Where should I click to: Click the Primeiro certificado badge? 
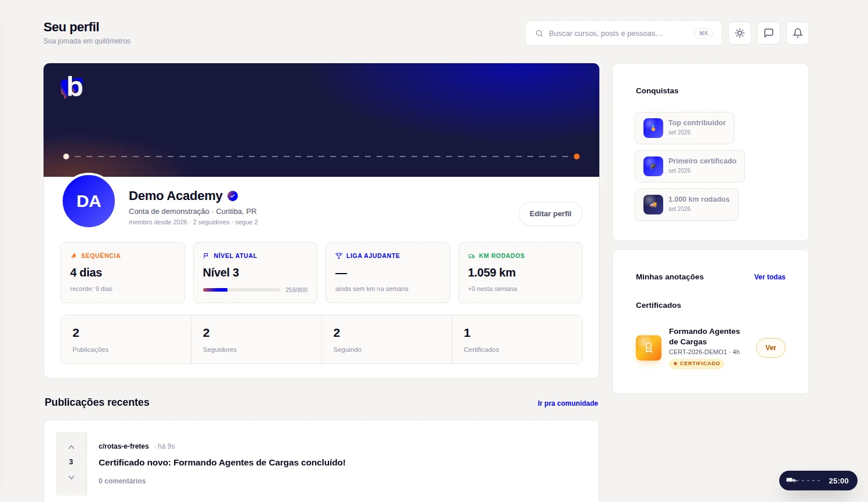[690, 166]
